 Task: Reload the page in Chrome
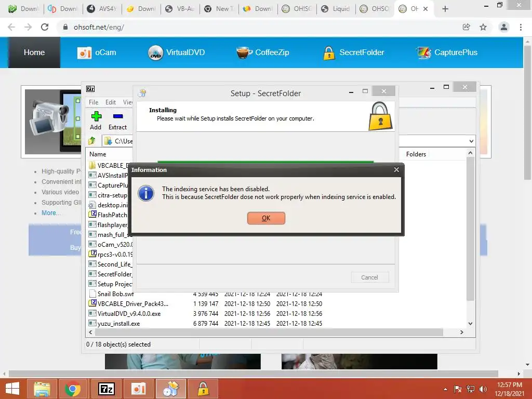pyautogui.click(x=45, y=27)
